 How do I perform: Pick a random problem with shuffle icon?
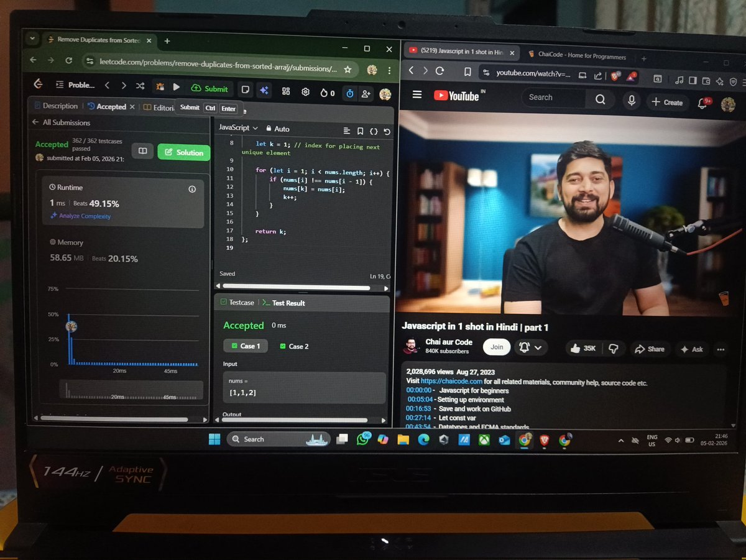tap(140, 86)
